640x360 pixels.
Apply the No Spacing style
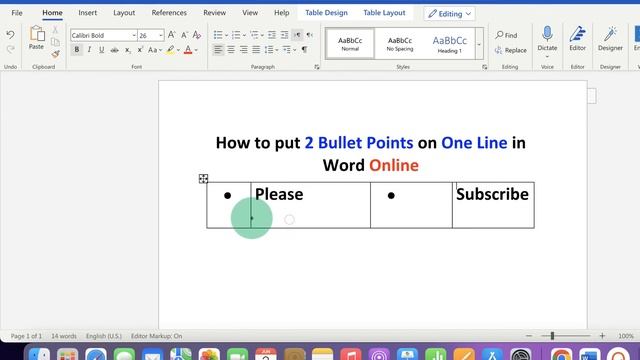(x=400, y=44)
